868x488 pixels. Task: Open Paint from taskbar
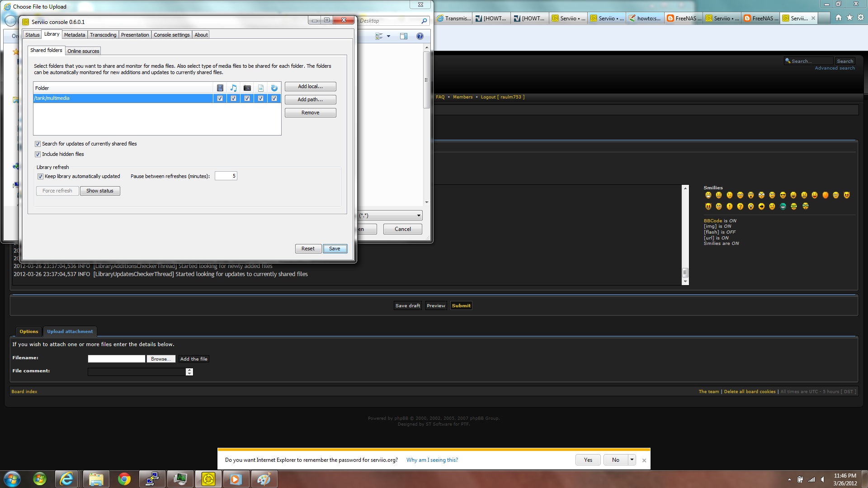coord(264,479)
